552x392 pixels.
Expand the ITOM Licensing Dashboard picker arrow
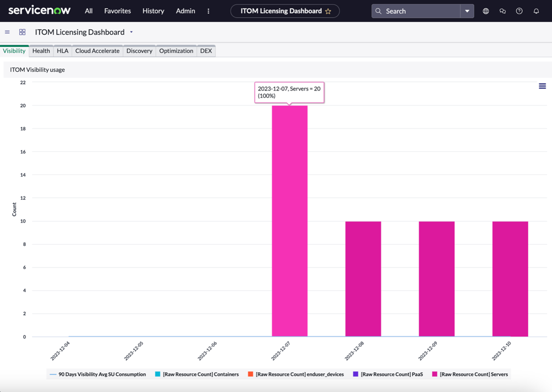131,32
